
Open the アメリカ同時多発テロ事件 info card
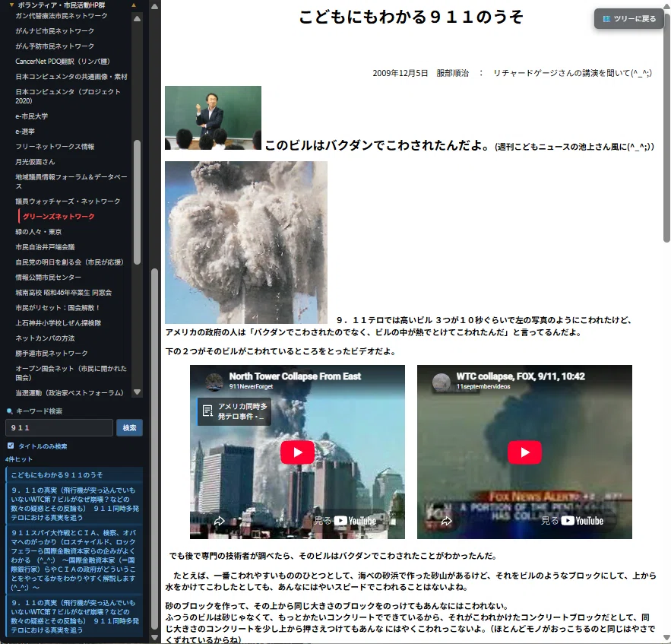coord(234,411)
